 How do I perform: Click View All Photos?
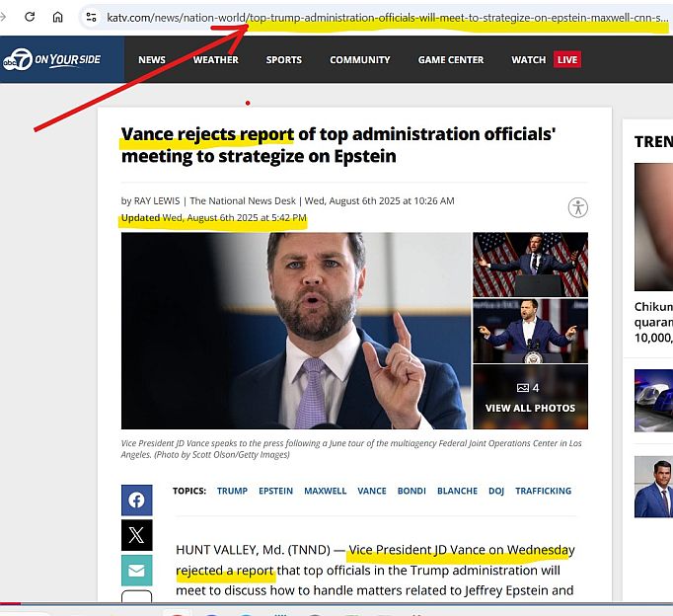coord(530,397)
